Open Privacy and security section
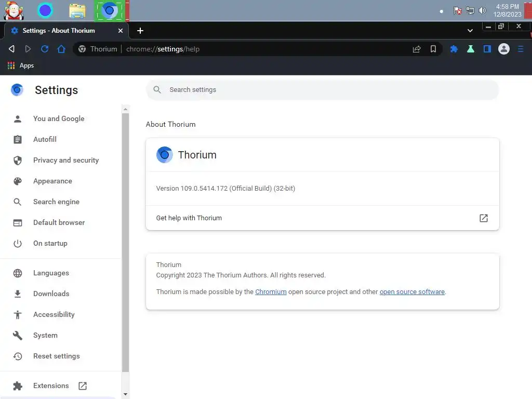The width and height of the screenshot is (532, 399). pyautogui.click(x=66, y=160)
